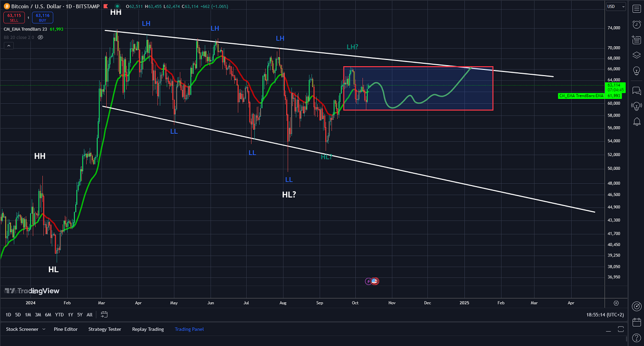Open the Ideas Stream broadcast icon
Screen dimensions: 644x346
coord(636,106)
